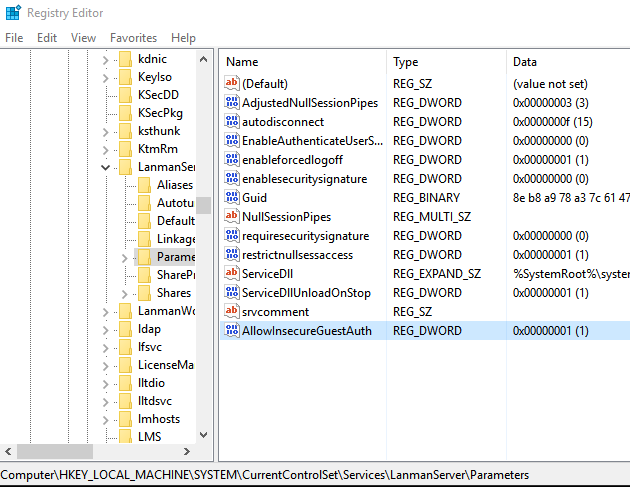Open the File menu
Image resolution: width=630 pixels, height=487 pixels.
(x=14, y=38)
